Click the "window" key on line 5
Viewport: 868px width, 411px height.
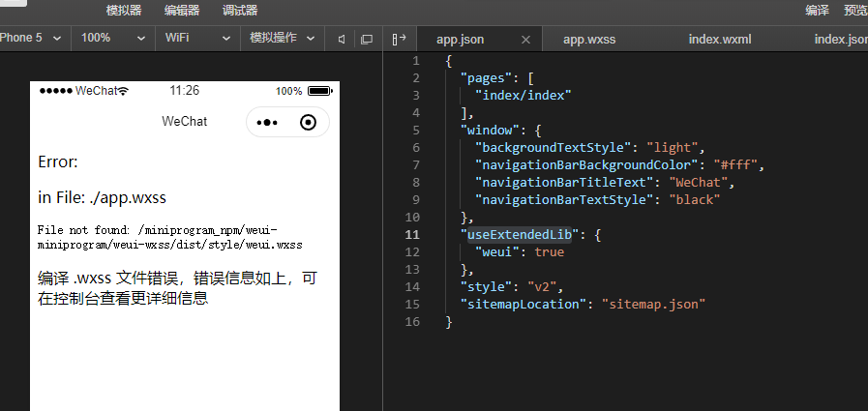490,130
